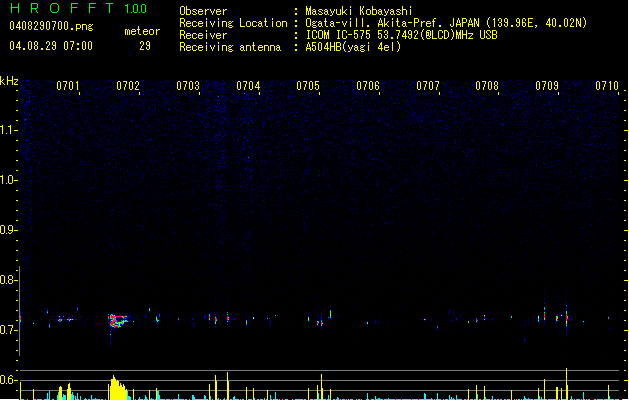629x400 pixels.
Task: Click the observer name Masayuki Kobayashi
Action: tap(359, 11)
